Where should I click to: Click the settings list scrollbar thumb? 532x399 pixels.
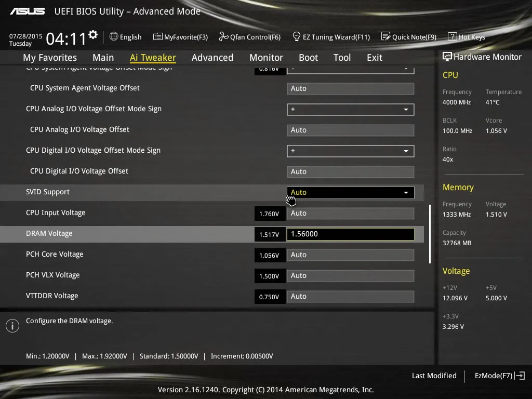pyautogui.click(x=430, y=234)
